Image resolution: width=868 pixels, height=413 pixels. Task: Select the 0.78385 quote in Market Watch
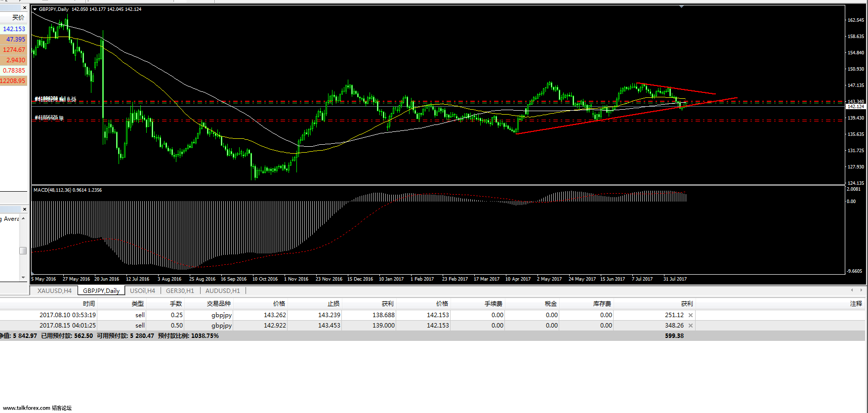click(14, 71)
